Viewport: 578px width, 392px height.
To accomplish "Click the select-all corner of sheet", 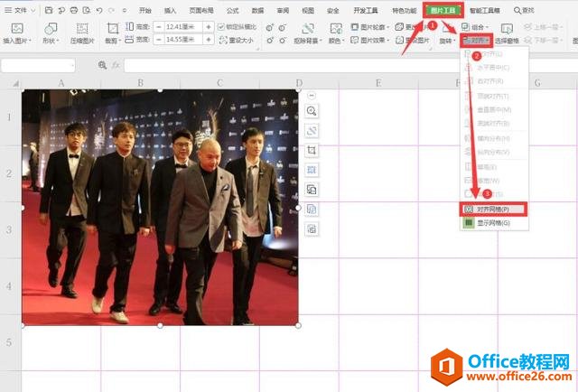I will 15,84.
